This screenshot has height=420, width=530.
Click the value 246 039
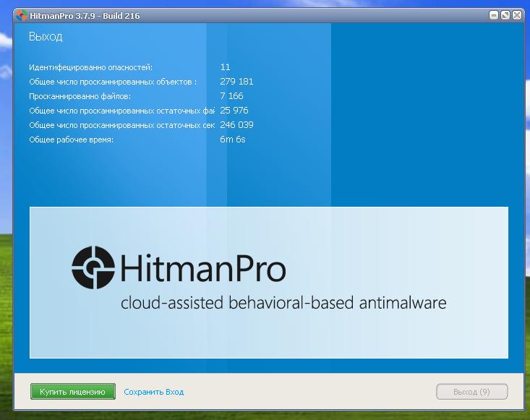236,125
